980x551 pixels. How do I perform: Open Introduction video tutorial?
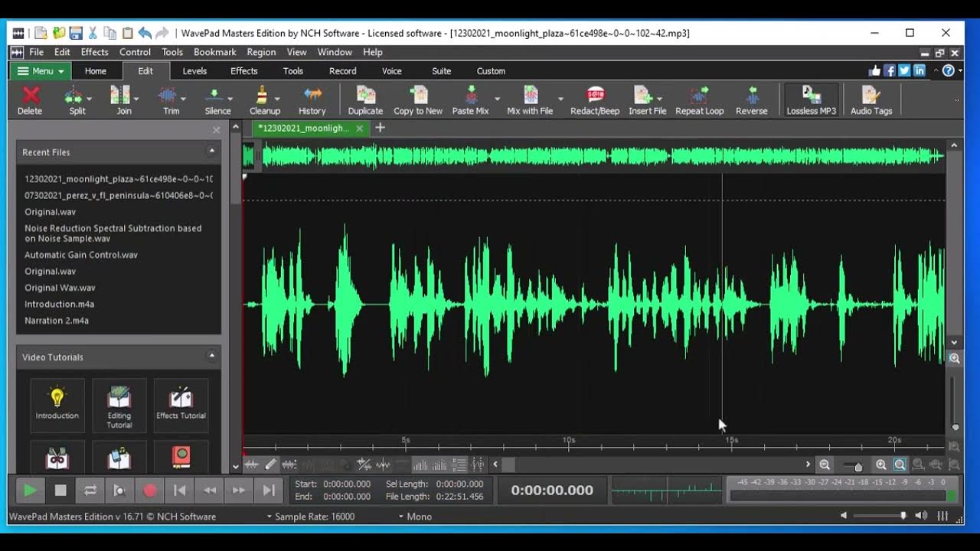point(57,404)
